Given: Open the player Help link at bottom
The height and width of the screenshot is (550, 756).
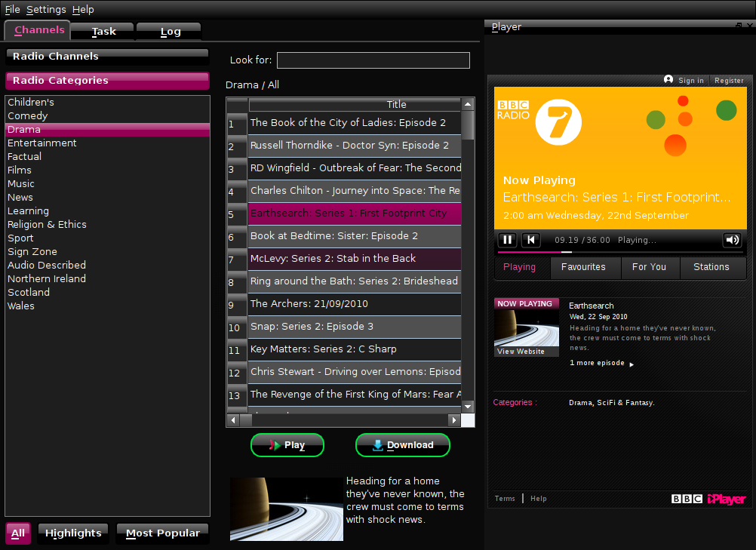Looking at the screenshot, I should [x=539, y=499].
